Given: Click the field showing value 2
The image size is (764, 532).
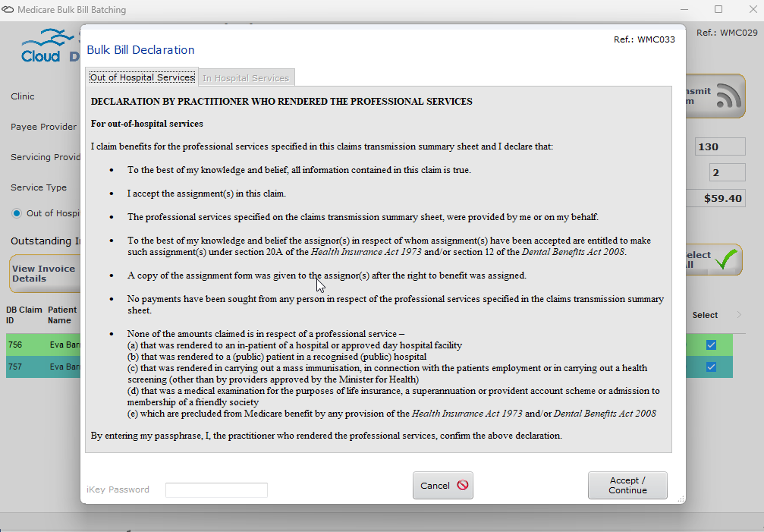Looking at the screenshot, I should (727, 172).
